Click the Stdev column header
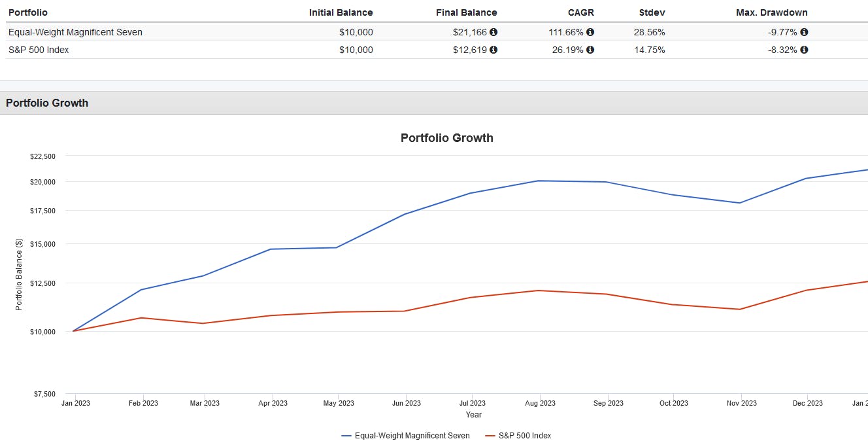 point(652,12)
